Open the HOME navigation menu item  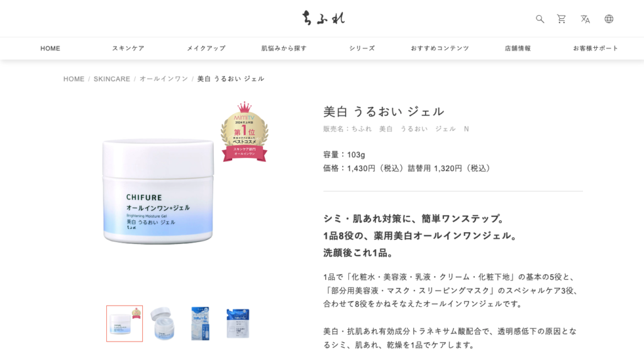(x=50, y=48)
